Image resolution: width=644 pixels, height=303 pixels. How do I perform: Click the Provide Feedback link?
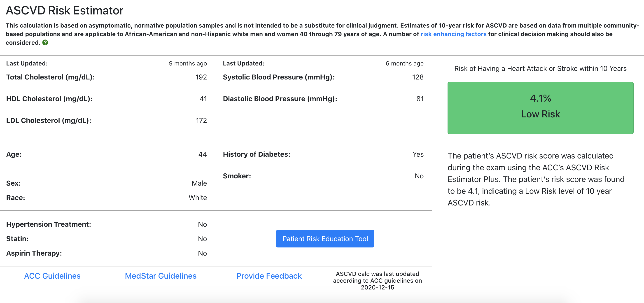[269, 276]
